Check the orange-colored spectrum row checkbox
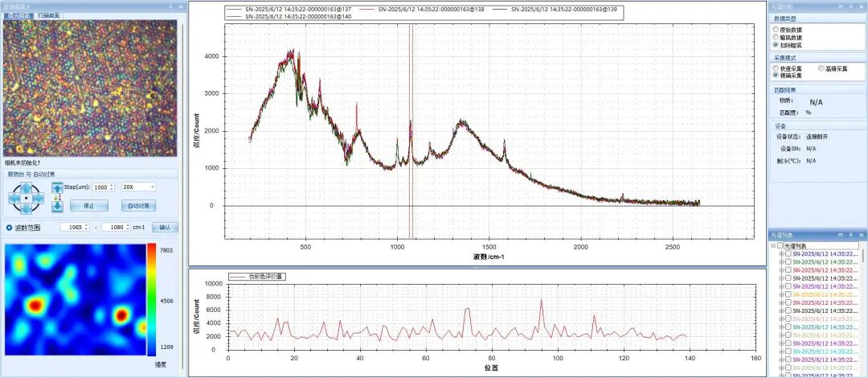868x378 pixels. point(788,294)
